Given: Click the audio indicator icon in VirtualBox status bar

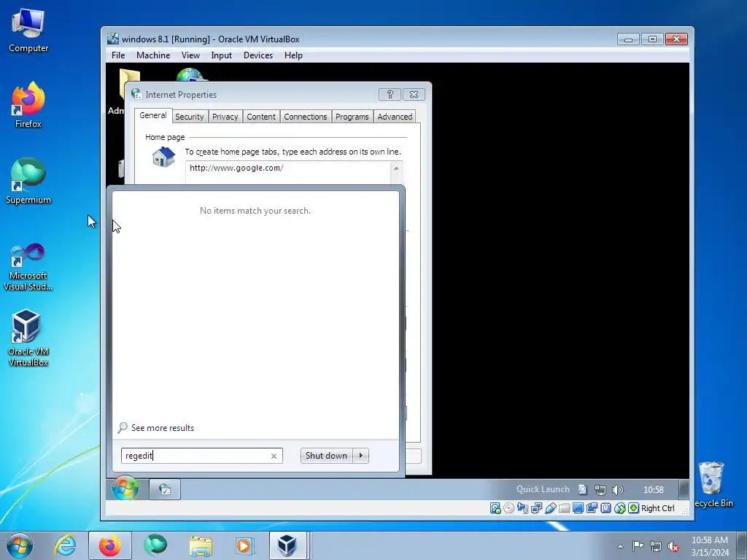Looking at the screenshot, I should (522, 508).
